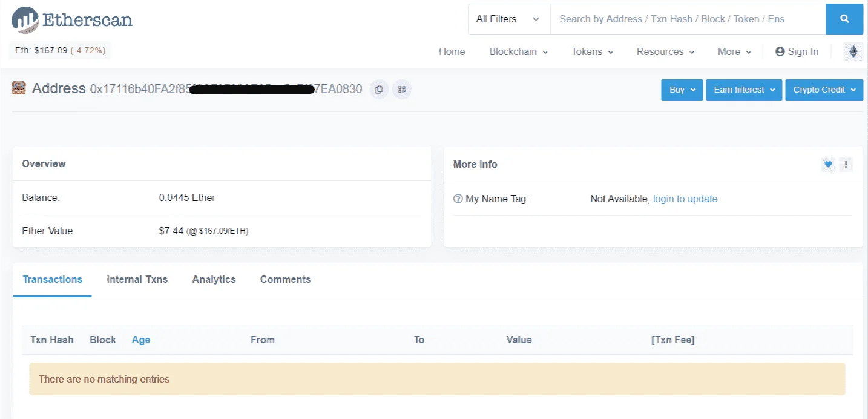Image resolution: width=868 pixels, height=419 pixels.
Task: Click the address blockie identicon
Action: [x=19, y=88]
